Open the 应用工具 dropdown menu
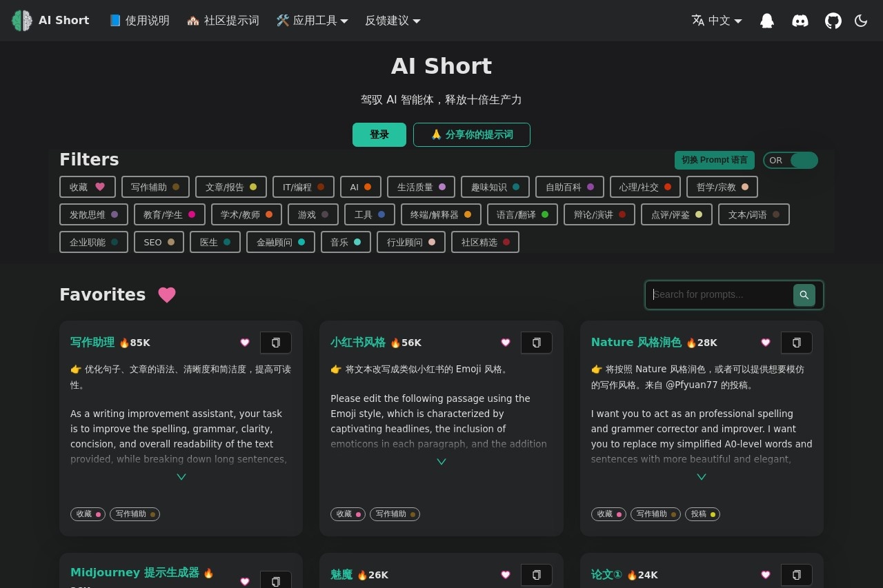Screen dimensions: 883x588 point(312,21)
